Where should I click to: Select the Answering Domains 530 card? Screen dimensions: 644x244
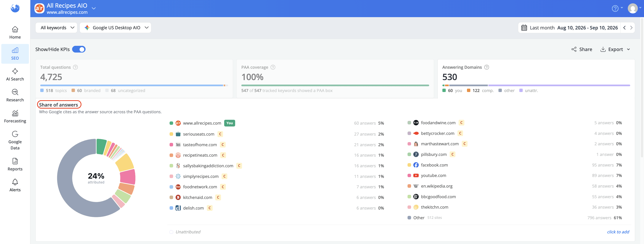point(536,78)
